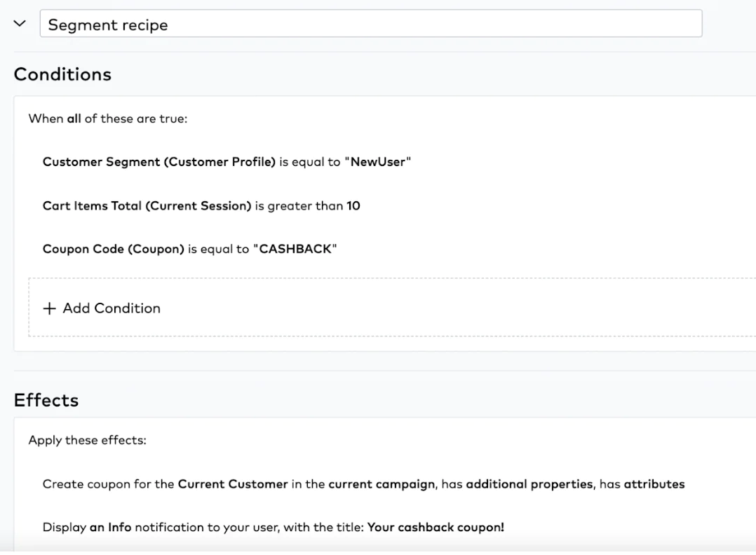Select the Coupon Code (Coupon) attribute
The width and height of the screenshot is (756, 555).
tap(114, 249)
